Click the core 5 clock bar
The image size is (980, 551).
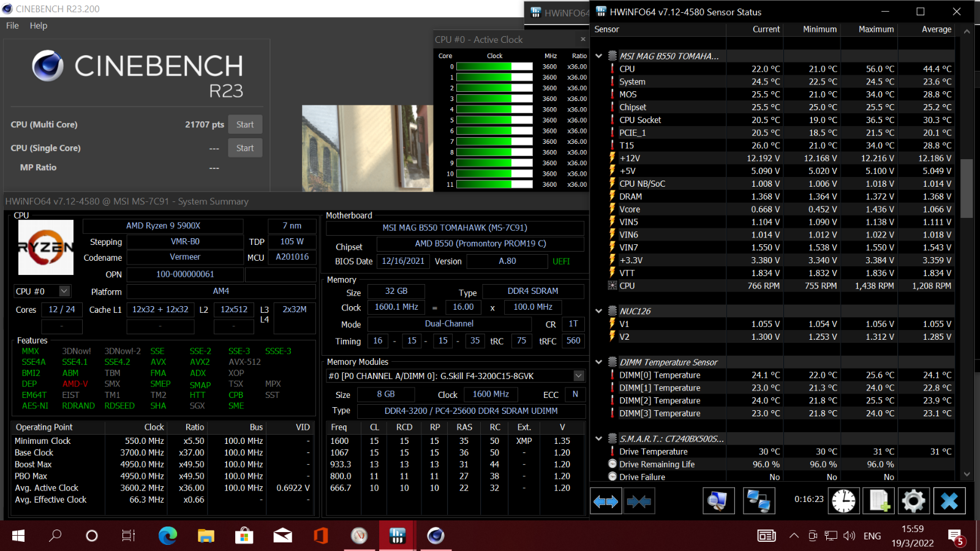click(494, 120)
